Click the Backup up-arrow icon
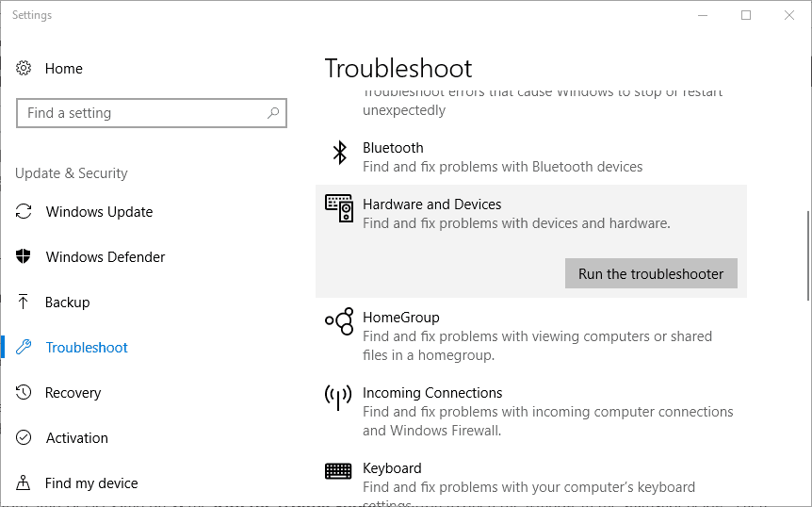 [x=24, y=302]
